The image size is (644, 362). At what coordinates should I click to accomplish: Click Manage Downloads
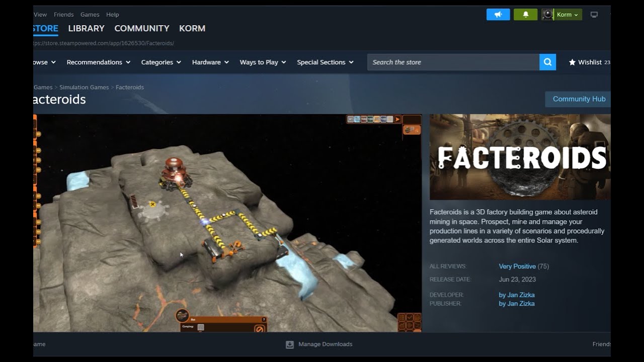coord(325,344)
